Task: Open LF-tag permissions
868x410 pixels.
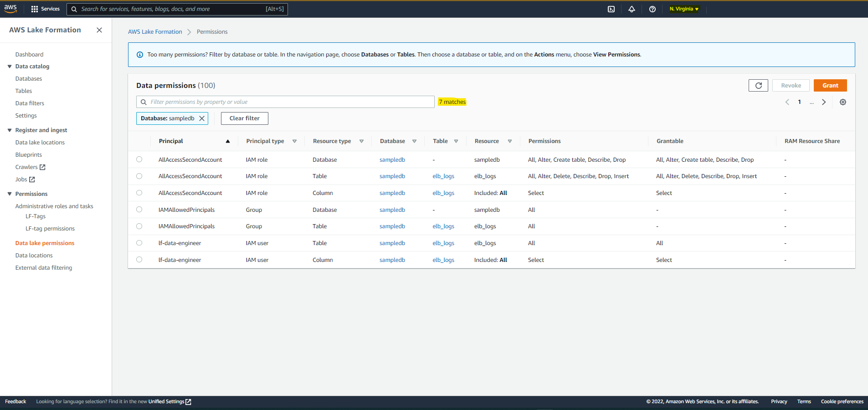Action: click(x=50, y=229)
